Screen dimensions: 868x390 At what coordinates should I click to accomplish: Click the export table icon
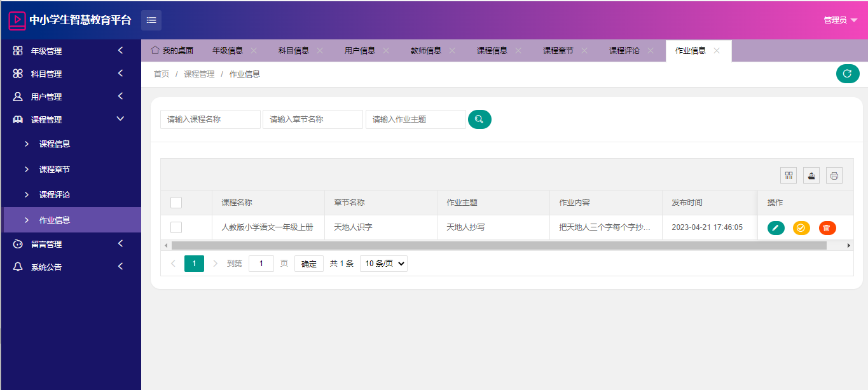[x=811, y=175]
